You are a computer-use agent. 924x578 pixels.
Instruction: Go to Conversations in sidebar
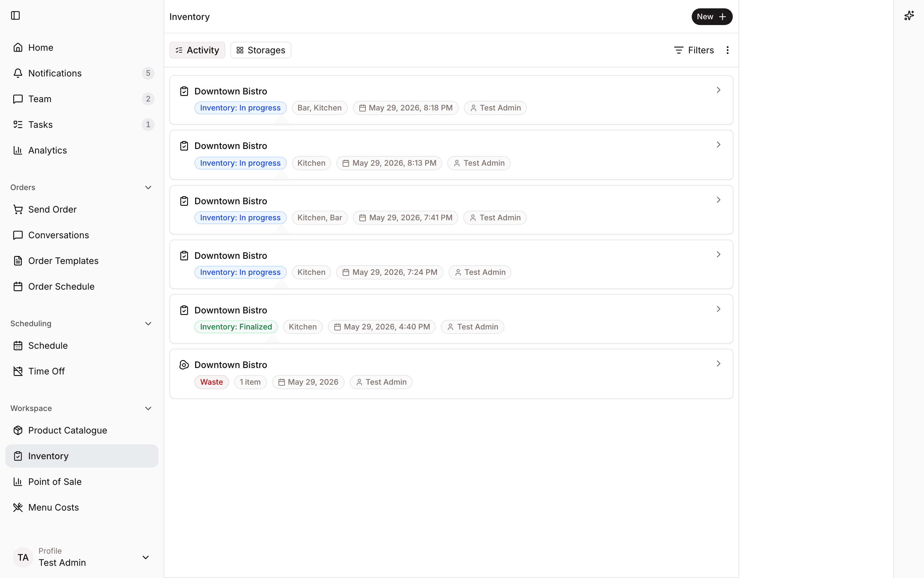click(82, 235)
